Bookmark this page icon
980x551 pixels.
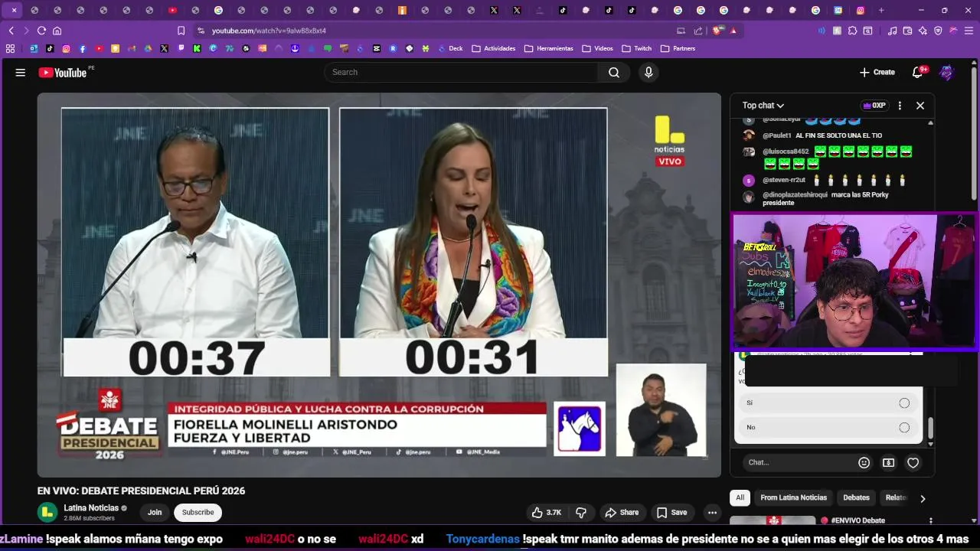click(x=181, y=31)
